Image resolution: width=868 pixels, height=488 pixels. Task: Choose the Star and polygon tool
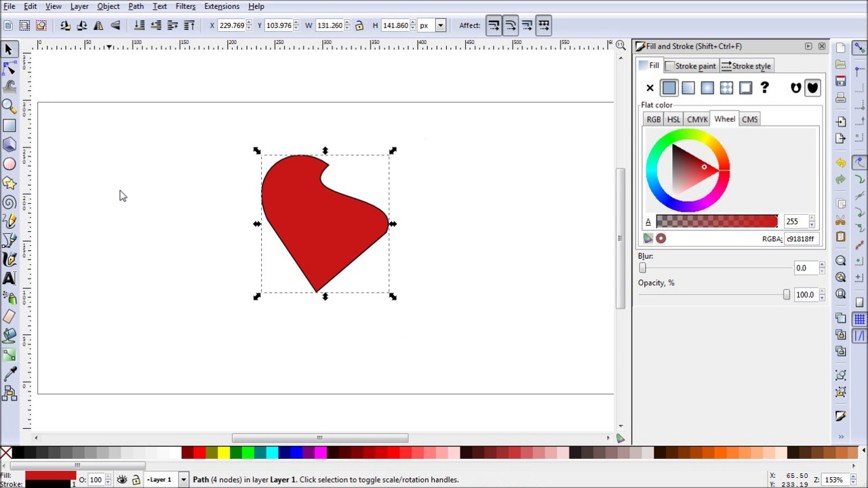pyautogui.click(x=9, y=183)
